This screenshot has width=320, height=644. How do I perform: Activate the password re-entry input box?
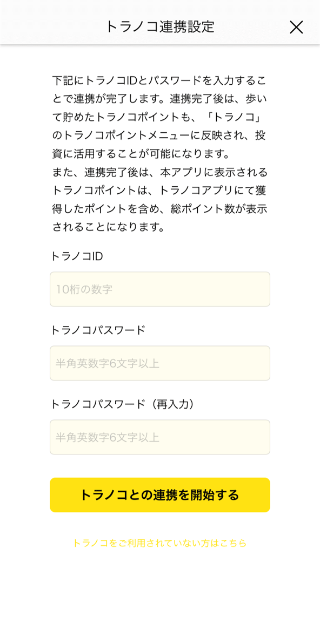point(160,437)
